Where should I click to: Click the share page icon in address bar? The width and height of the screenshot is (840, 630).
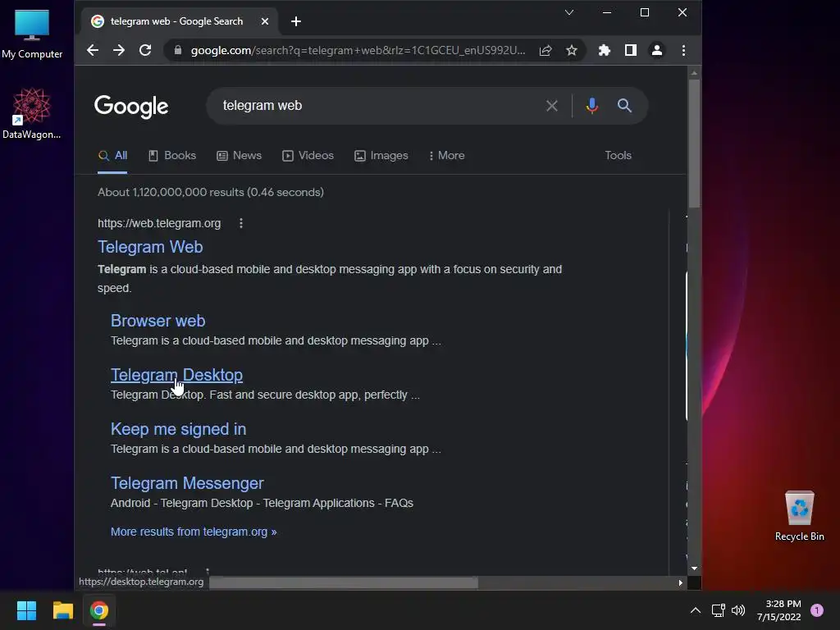click(x=546, y=50)
